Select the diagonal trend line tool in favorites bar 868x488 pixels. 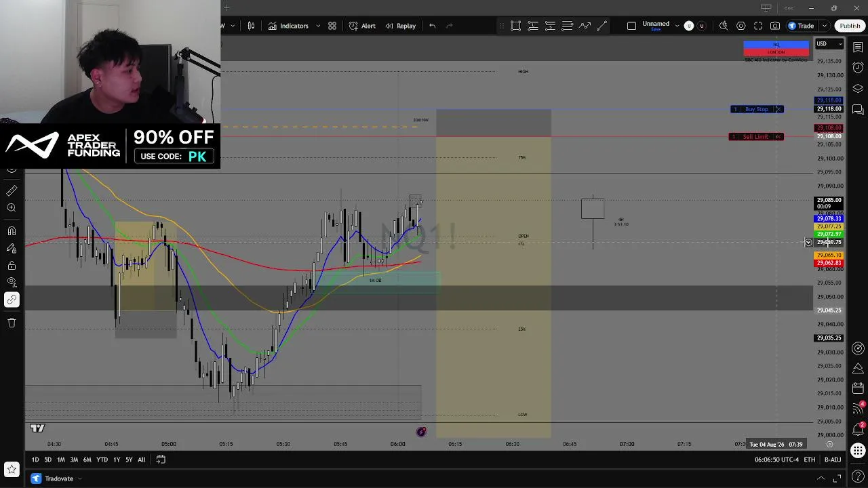pyautogui.click(x=601, y=26)
